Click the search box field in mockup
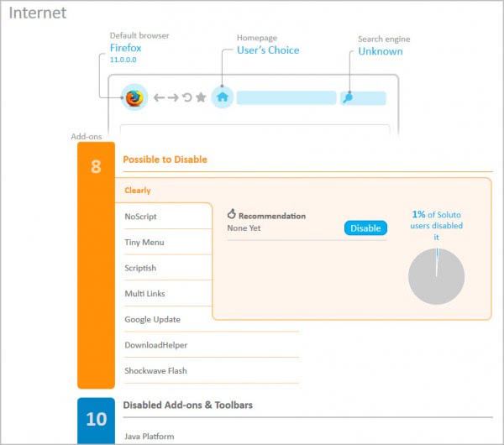 click(363, 98)
